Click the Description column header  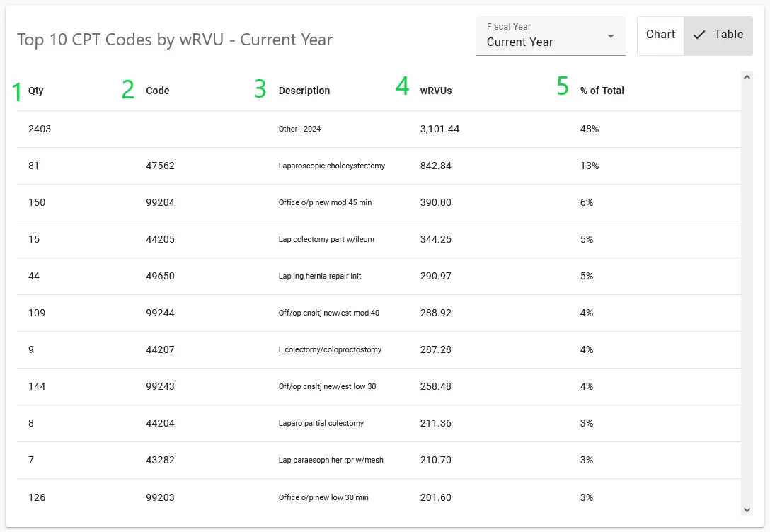304,91
